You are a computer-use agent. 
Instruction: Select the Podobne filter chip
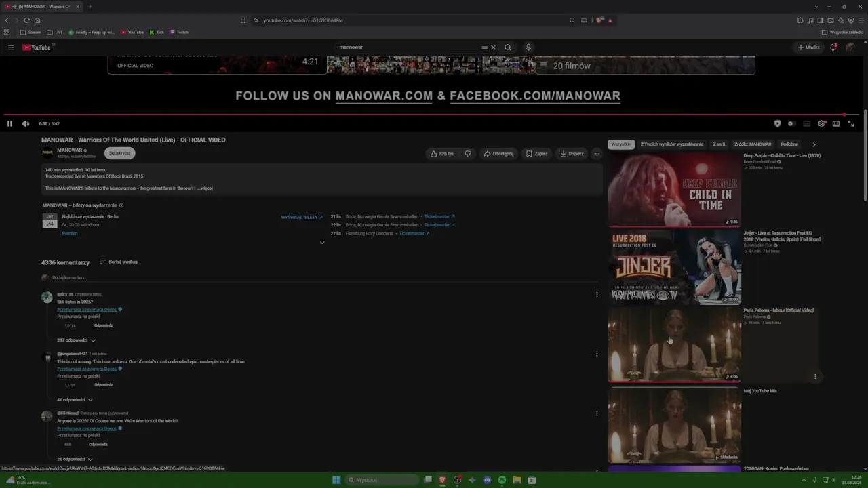(789, 144)
